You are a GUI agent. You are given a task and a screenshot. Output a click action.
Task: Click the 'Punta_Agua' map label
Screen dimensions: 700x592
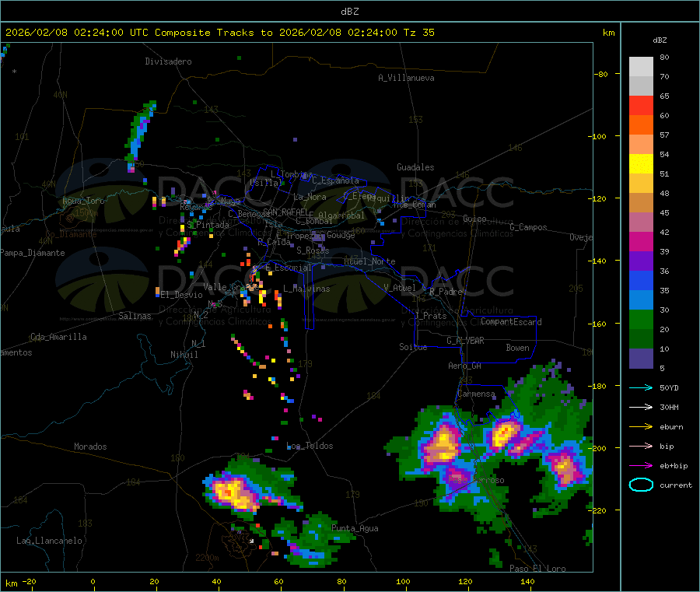355,528
